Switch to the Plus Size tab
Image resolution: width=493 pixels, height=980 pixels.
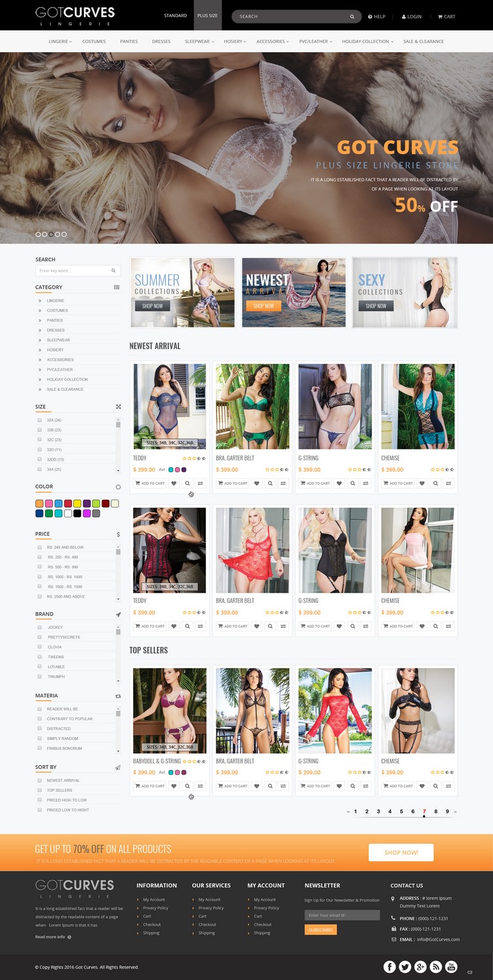coord(207,15)
